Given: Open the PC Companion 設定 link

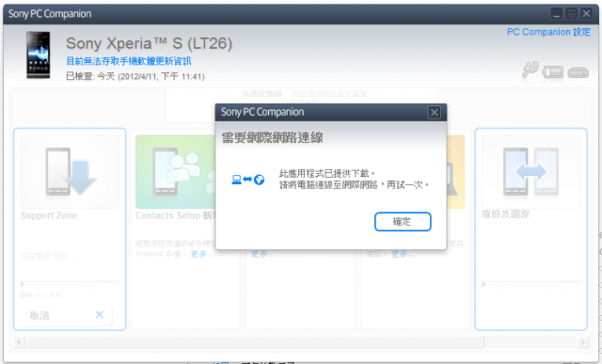Looking at the screenshot, I should pyautogui.click(x=548, y=32).
